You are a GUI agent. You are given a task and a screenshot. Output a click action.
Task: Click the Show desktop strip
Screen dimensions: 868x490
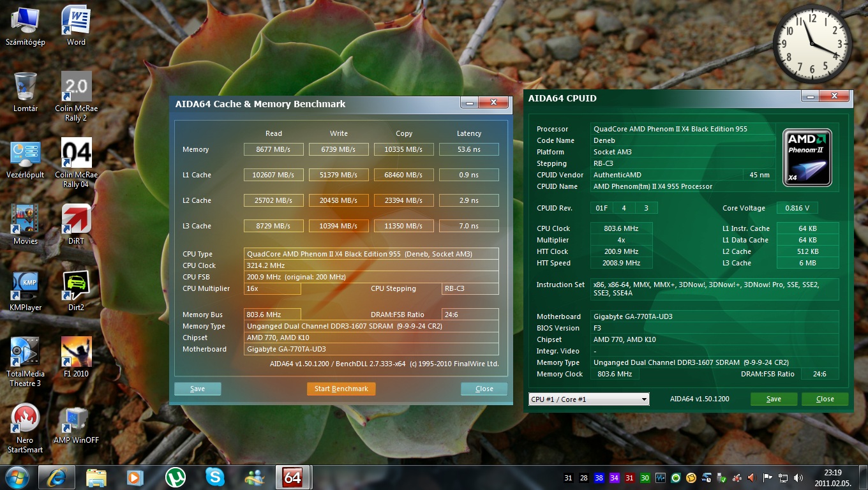tap(862, 477)
